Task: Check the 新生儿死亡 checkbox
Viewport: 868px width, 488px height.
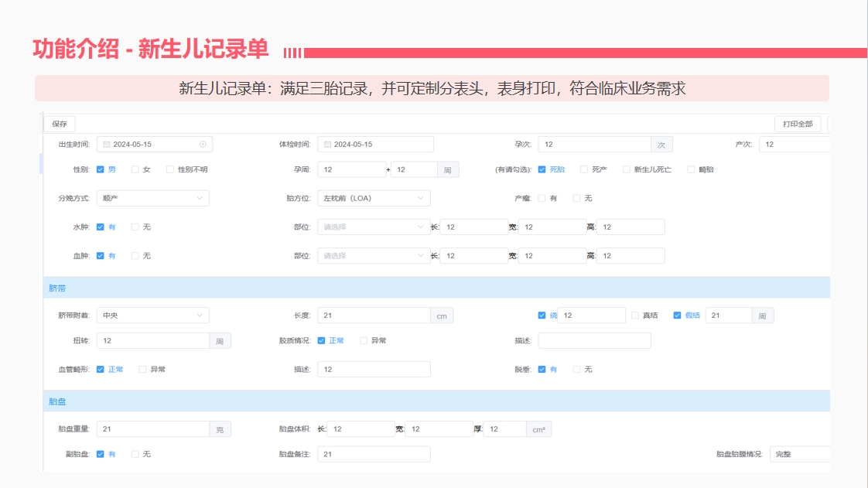Action: coord(626,169)
